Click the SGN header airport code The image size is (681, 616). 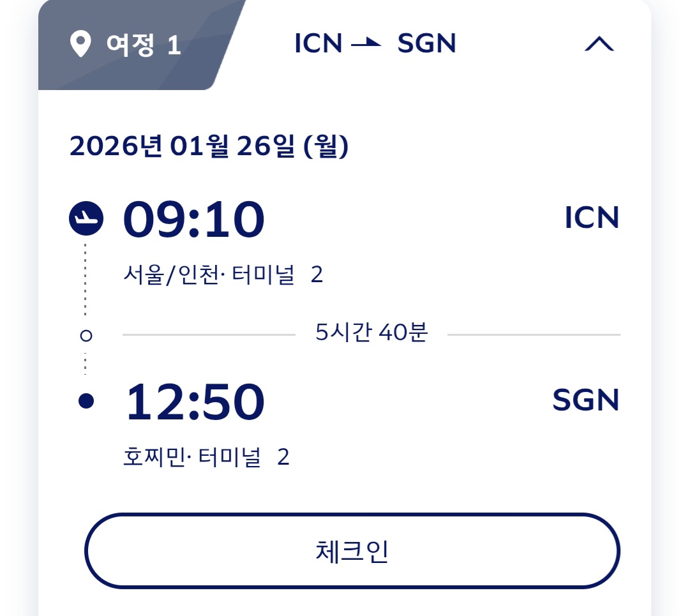pos(426,44)
